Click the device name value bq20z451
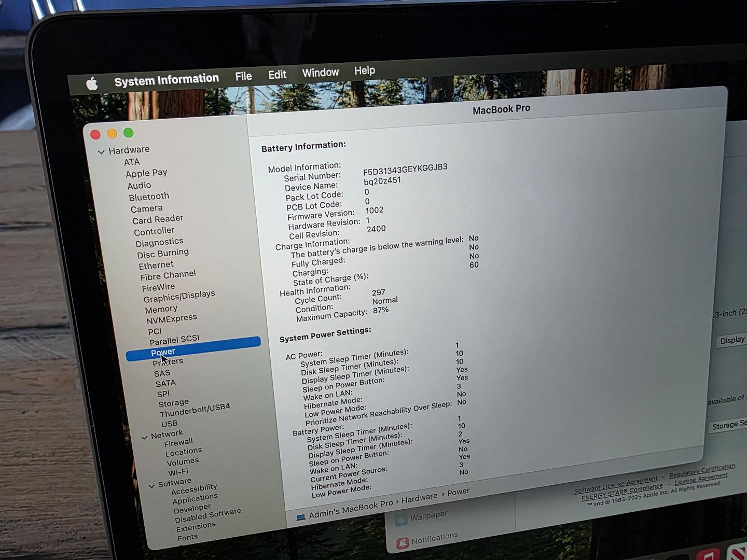The image size is (747, 560). tap(382, 181)
